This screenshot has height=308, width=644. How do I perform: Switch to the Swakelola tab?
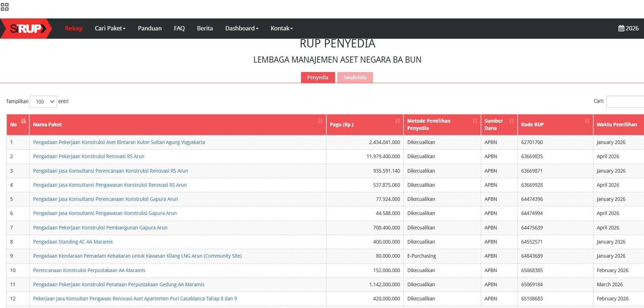355,77
